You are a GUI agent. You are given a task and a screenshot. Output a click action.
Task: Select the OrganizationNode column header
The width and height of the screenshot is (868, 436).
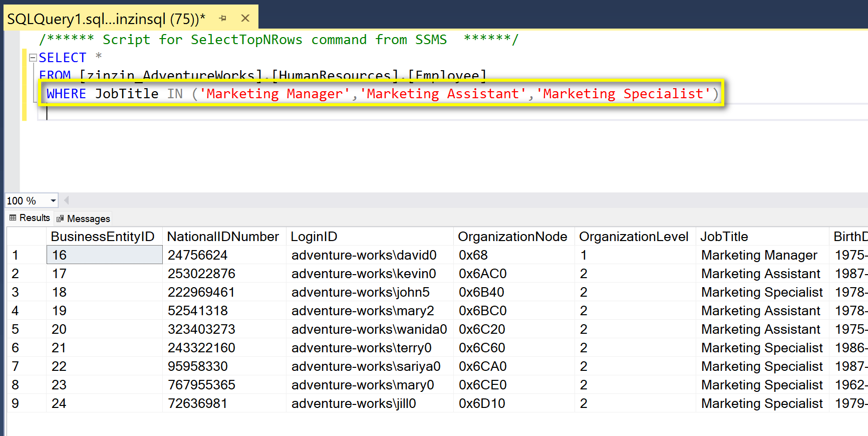tap(514, 237)
